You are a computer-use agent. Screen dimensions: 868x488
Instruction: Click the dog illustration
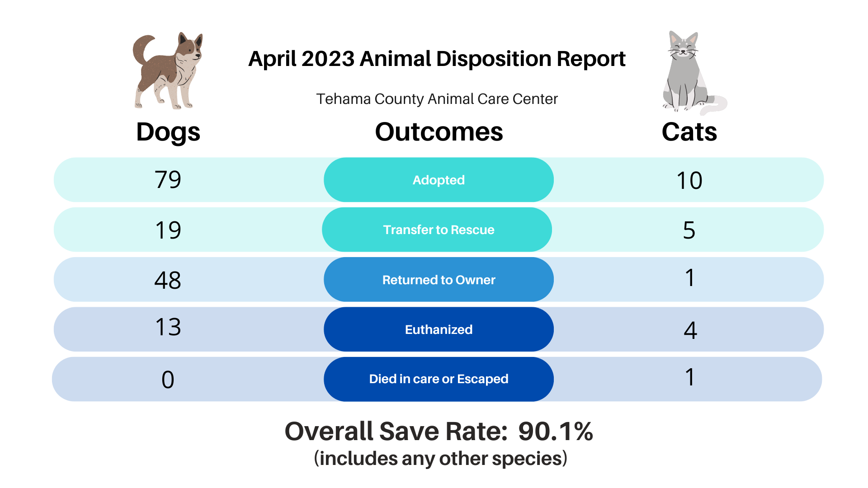point(167,71)
